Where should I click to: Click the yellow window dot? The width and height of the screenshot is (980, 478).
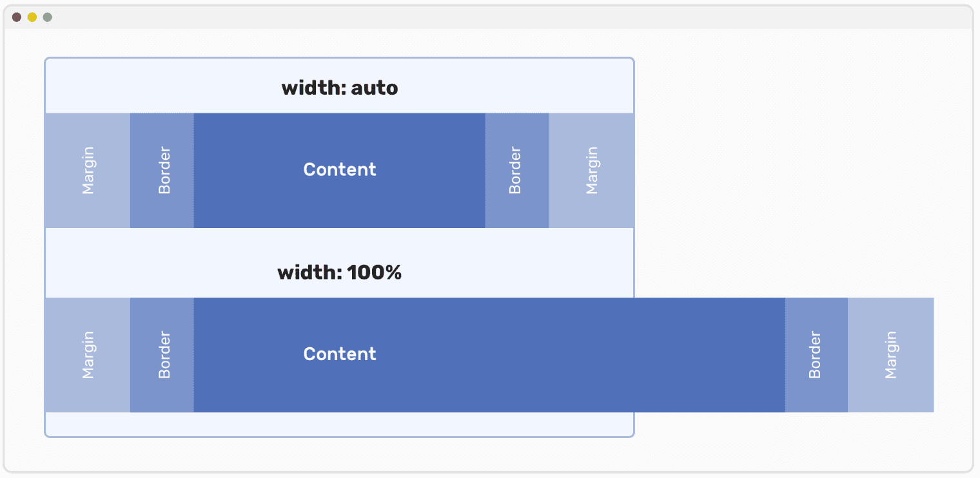click(x=32, y=17)
